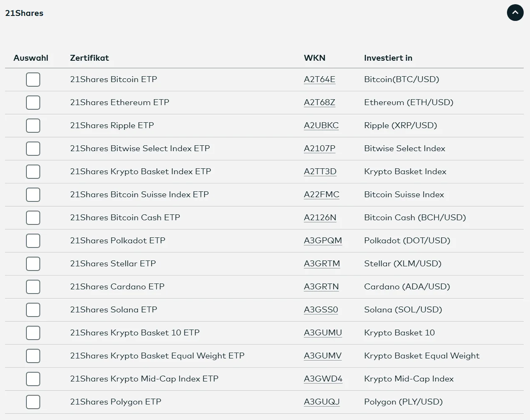The image size is (530, 420).
Task: Check the 21Shares Ripple ETP box
Action: pos(33,126)
